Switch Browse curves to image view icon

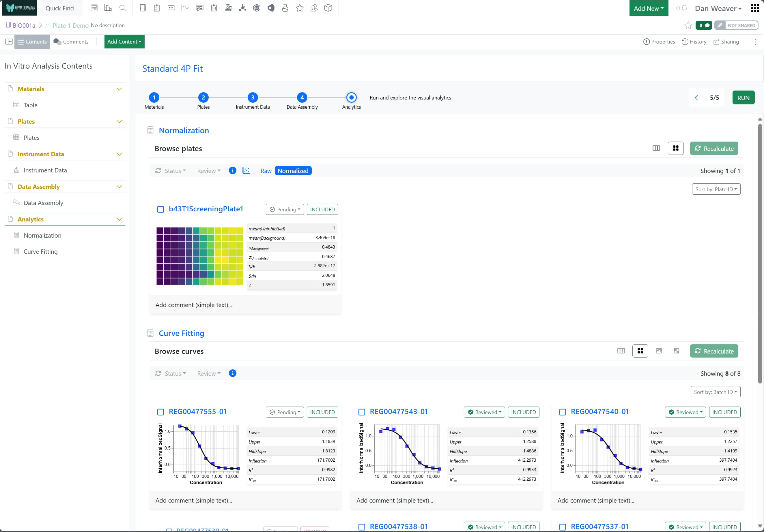658,351
